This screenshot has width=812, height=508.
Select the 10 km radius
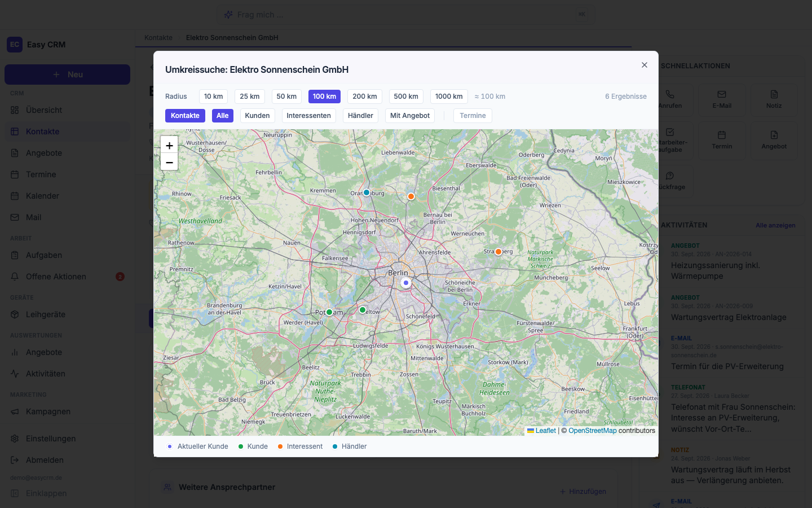pyautogui.click(x=213, y=97)
